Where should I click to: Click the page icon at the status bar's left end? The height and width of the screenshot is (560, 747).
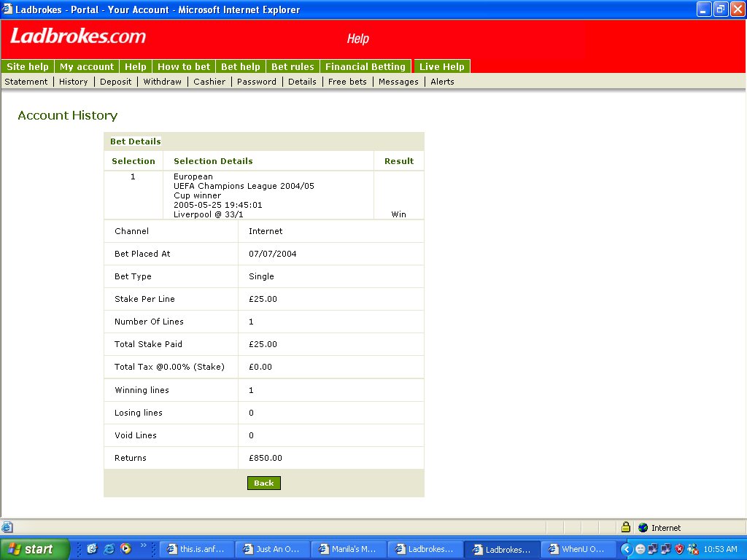tap(7, 527)
